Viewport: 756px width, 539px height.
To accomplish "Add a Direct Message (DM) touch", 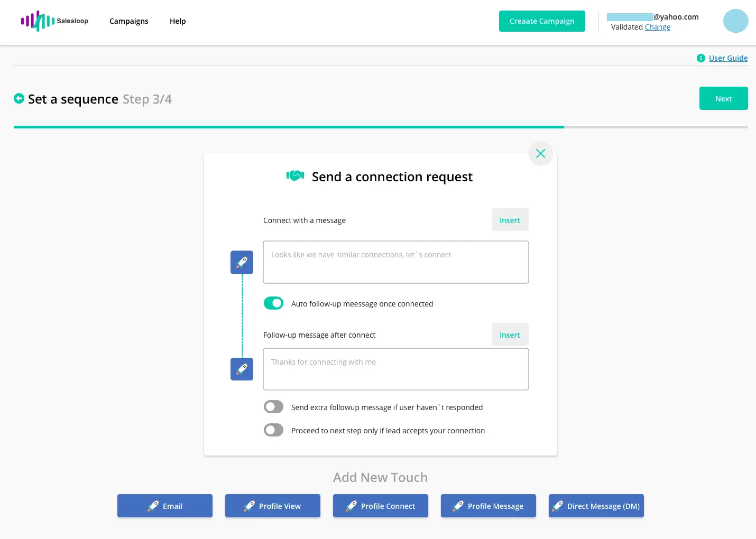I will [596, 506].
